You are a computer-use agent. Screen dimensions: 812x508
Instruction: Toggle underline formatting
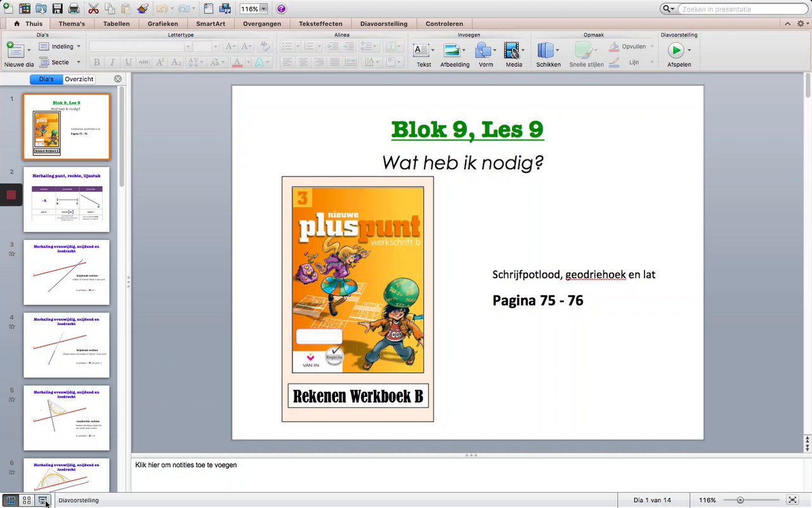(128, 62)
